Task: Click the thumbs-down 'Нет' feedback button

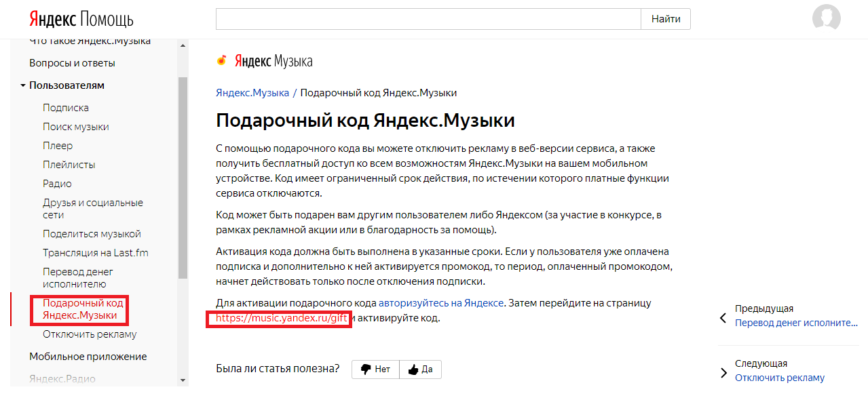Action: pos(375,370)
